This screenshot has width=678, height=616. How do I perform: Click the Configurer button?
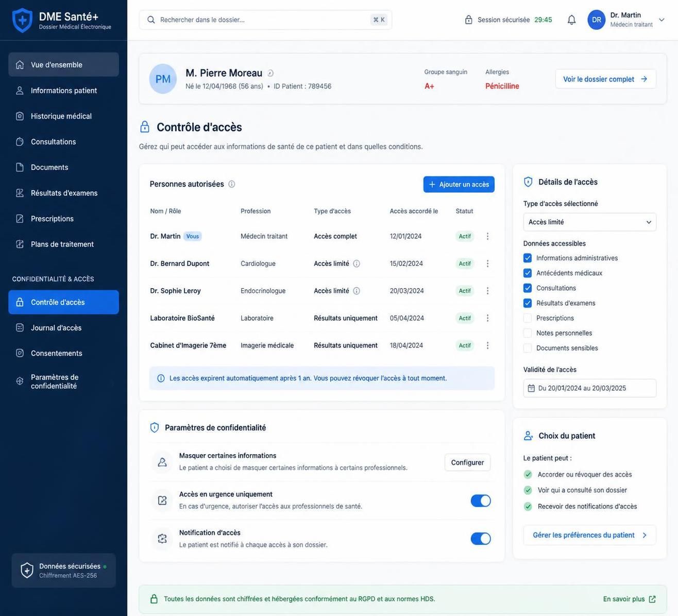pyautogui.click(x=467, y=462)
